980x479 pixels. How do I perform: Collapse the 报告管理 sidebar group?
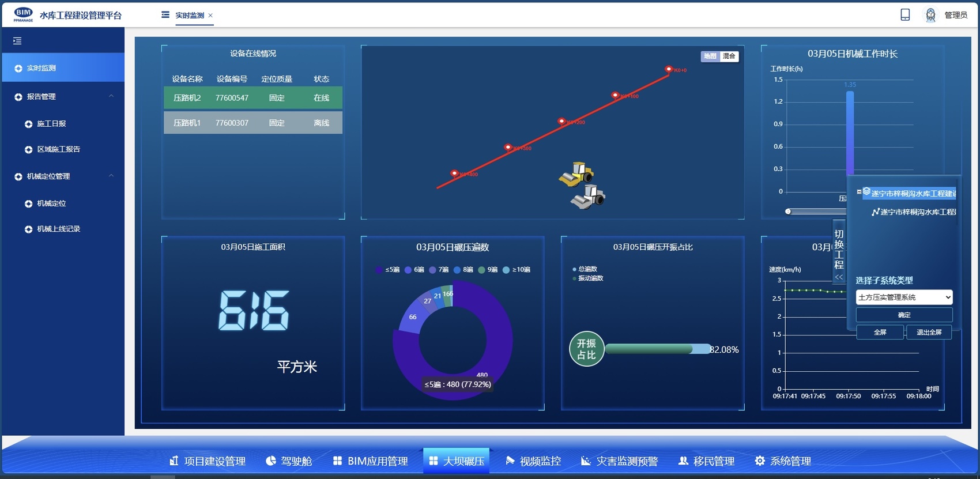(111, 96)
